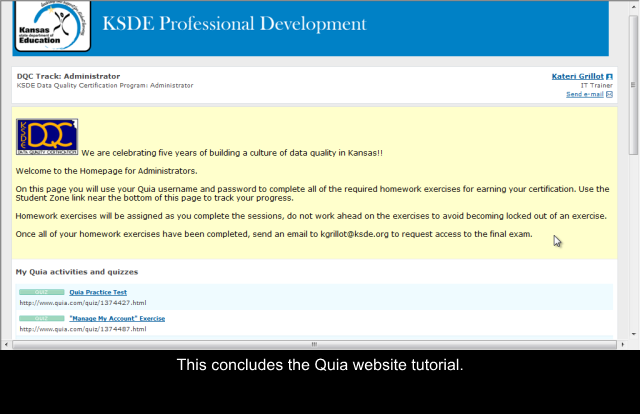
Task: Click the envelope icon next to Send e-mail
Action: click(609, 95)
